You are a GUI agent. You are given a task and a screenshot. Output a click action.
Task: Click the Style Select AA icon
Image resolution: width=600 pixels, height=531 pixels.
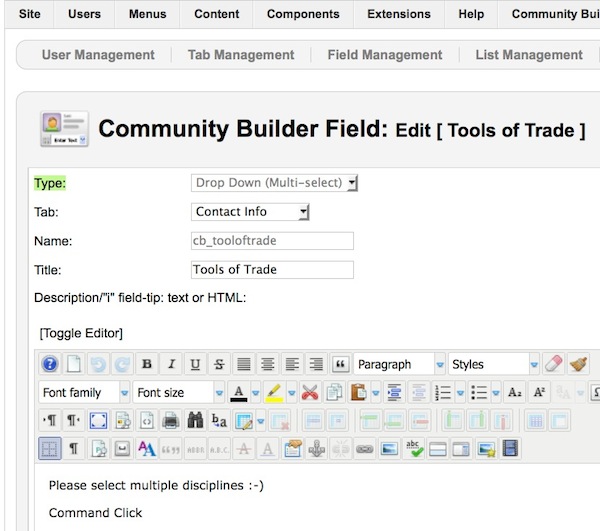click(147, 448)
